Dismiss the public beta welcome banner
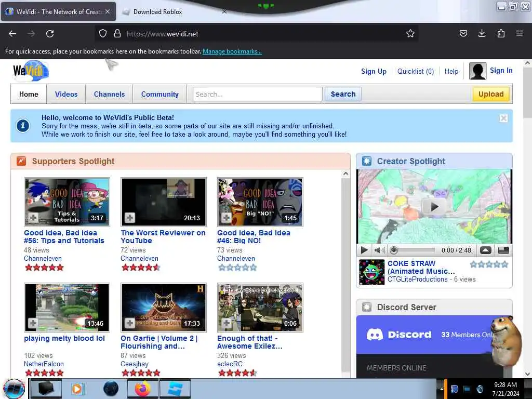The image size is (532, 399). coord(503,118)
